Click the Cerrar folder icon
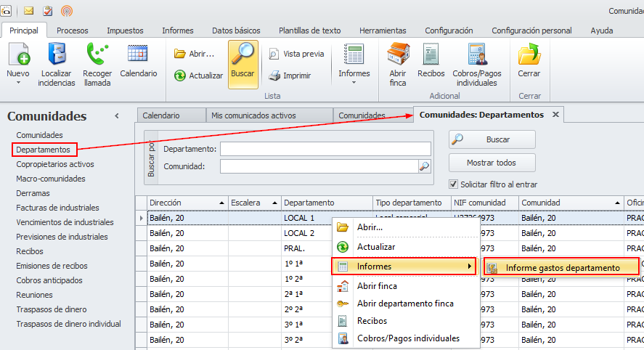The image size is (644, 350). pos(529,56)
